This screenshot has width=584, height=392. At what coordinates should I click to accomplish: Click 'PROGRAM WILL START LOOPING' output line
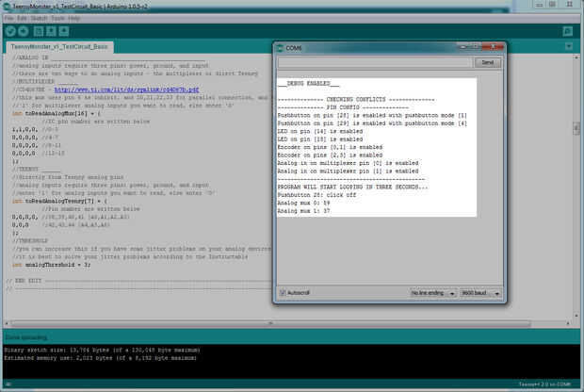352,187
